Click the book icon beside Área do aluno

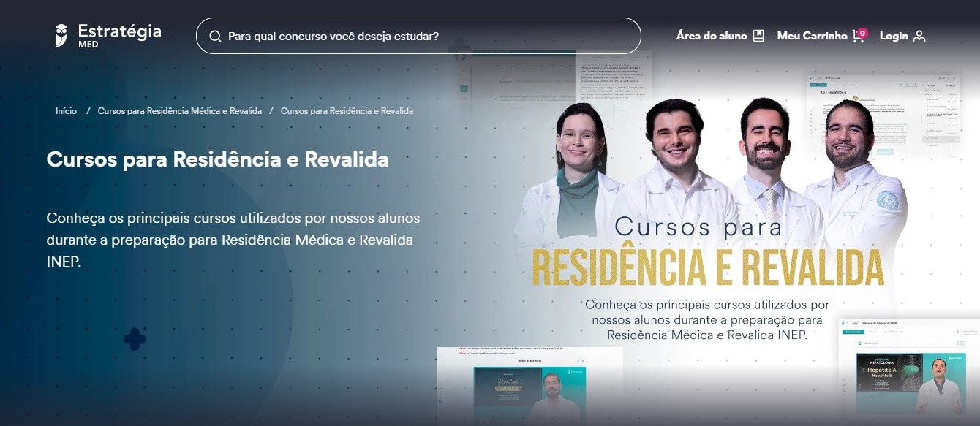758,36
